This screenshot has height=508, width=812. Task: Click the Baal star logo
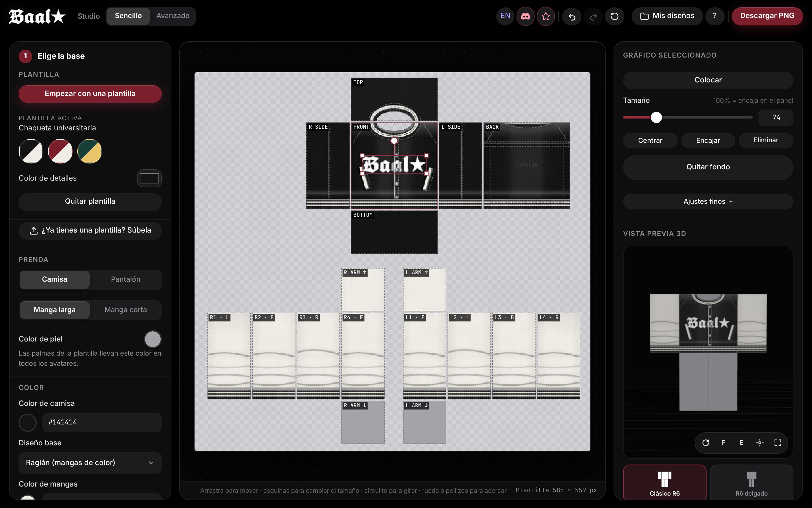(37, 16)
